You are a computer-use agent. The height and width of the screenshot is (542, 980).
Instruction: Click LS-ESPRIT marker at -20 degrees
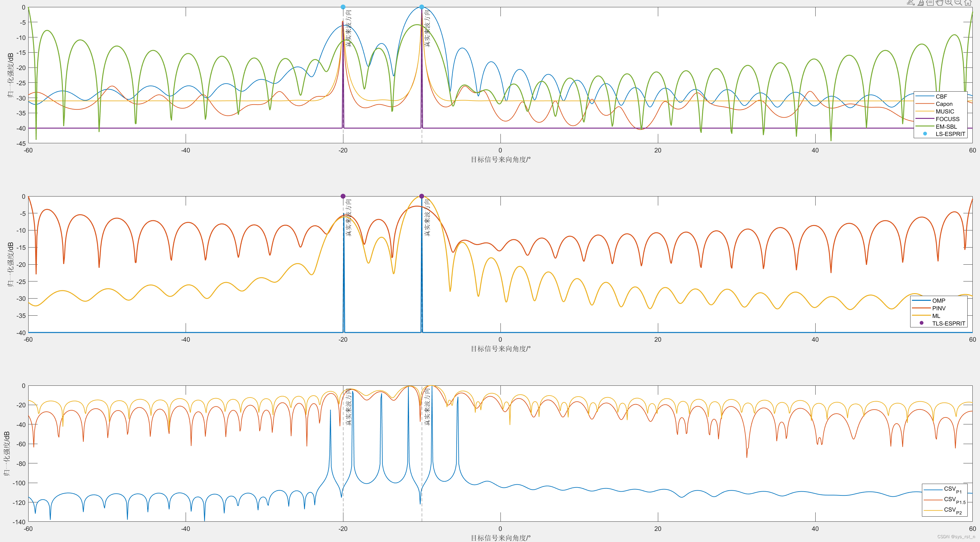343,7
